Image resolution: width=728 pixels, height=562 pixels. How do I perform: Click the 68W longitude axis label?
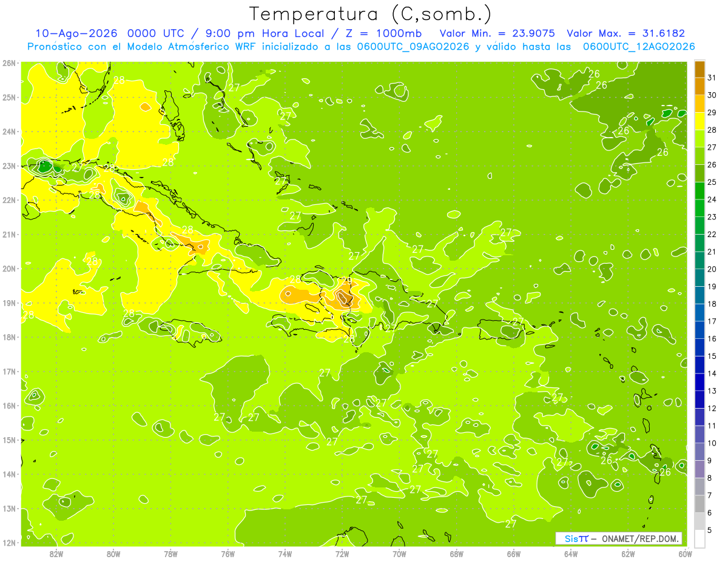click(457, 554)
